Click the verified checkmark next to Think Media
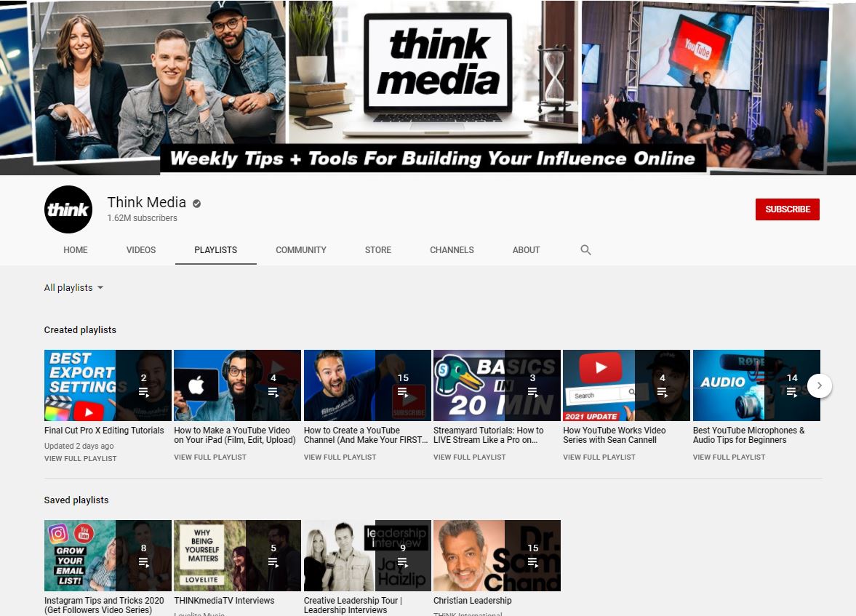The image size is (856, 616). coord(195,202)
